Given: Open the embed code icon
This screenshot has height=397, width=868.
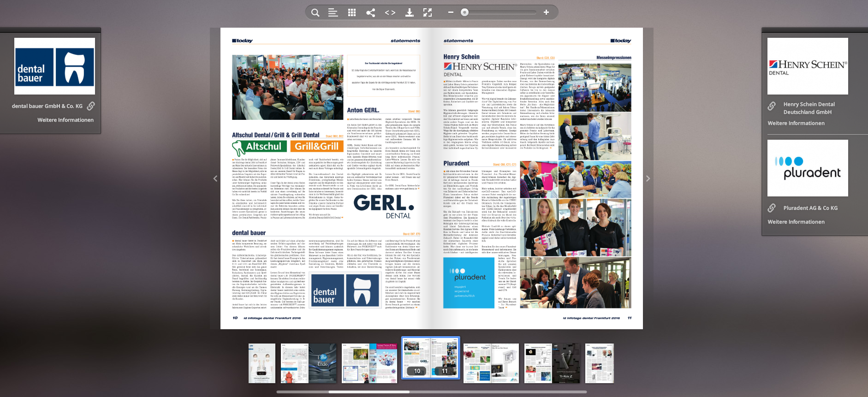Looking at the screenshot, I should pos(390,13).
